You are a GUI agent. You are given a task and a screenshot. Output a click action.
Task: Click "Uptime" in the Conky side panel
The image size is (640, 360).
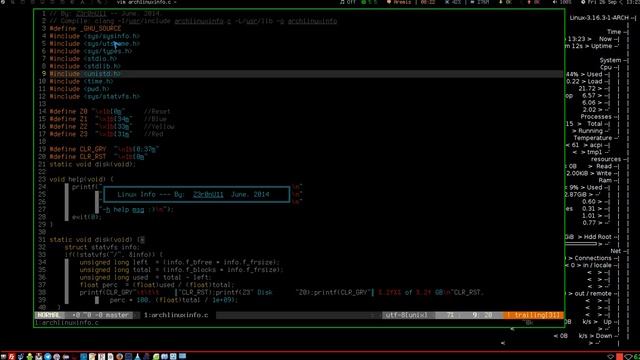(601, 46)
